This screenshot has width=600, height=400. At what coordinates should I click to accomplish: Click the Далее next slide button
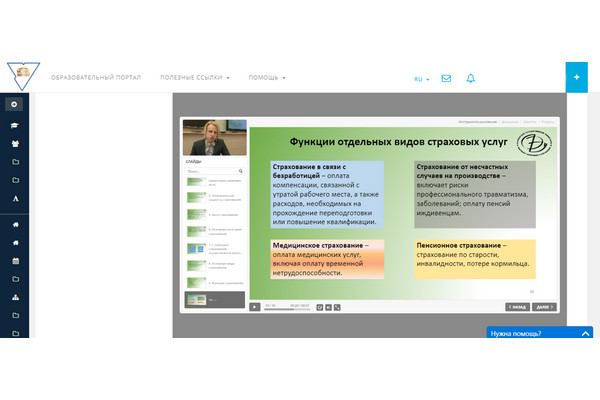545,307
